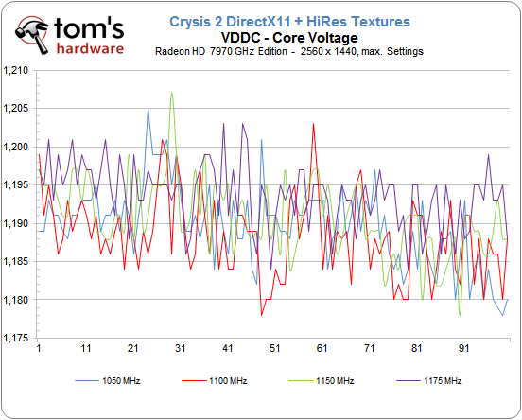Click the x-axis label 1

[39, 348]
